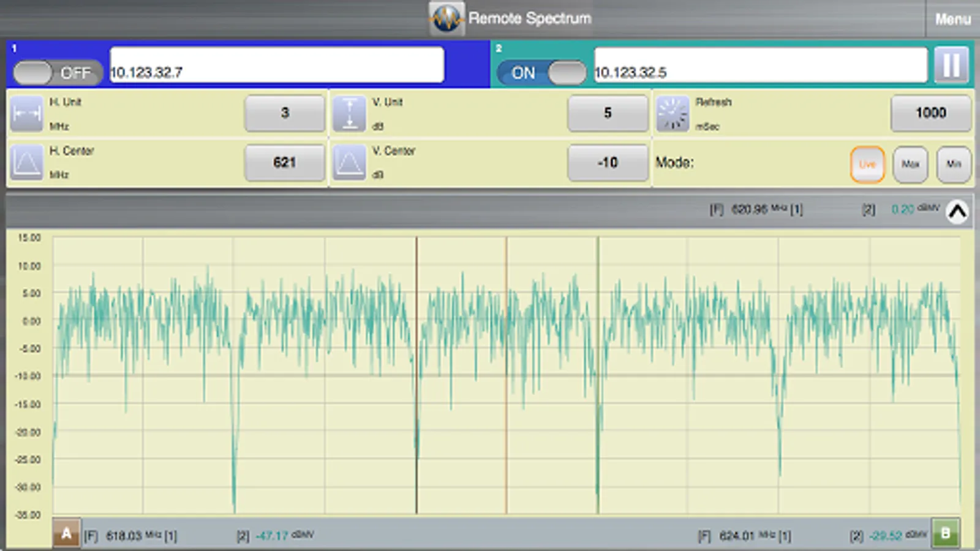Change the H. Unit value 3
980x551 pixels.
click(x=285, y=113)
